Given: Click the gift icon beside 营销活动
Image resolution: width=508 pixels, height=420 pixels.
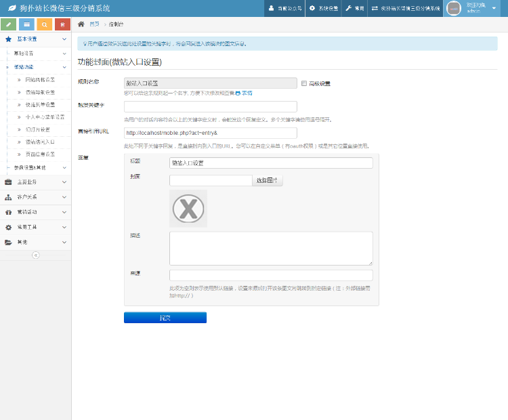Looking at the screenshot, I should pyautogui.click(x=8, y=212).
